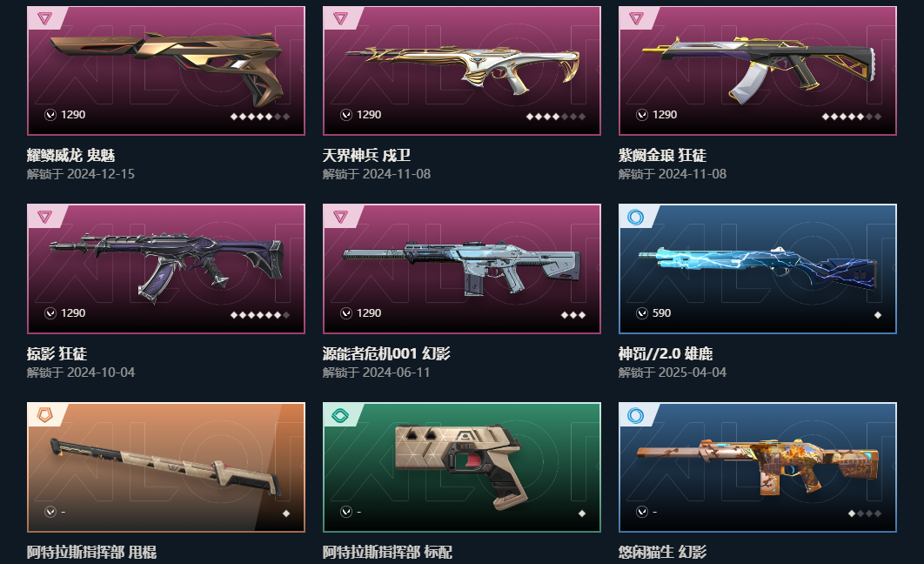Viewport: 924px width, 564px height.
Task: Click the 掠影 狂徒 skin name
Action: point(57,353)
